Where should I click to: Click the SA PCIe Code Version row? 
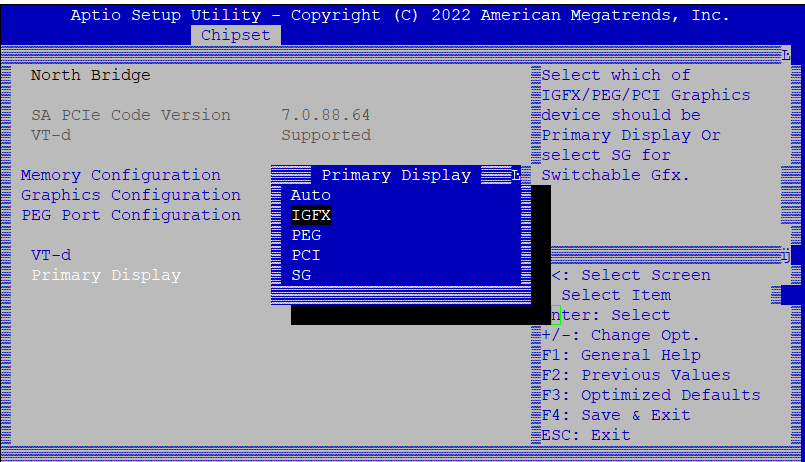click(130, 115)
